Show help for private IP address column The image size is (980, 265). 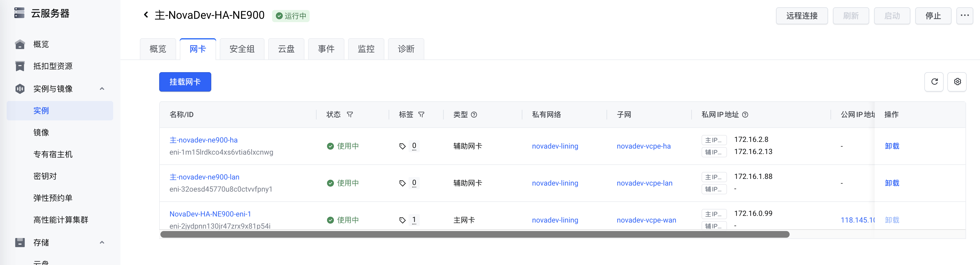(x=745, y=114)
